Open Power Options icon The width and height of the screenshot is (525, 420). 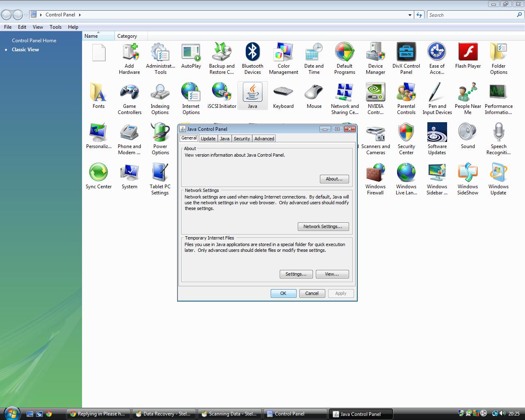pyautogui.click(x=160, y=139)
